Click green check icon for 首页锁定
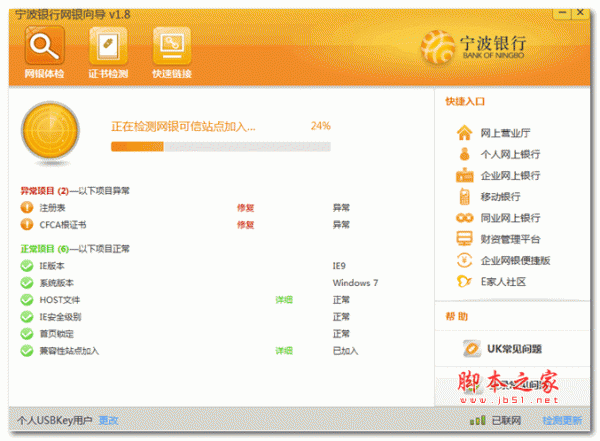Viewport: 600px width, 441px height. click(27, 334)
